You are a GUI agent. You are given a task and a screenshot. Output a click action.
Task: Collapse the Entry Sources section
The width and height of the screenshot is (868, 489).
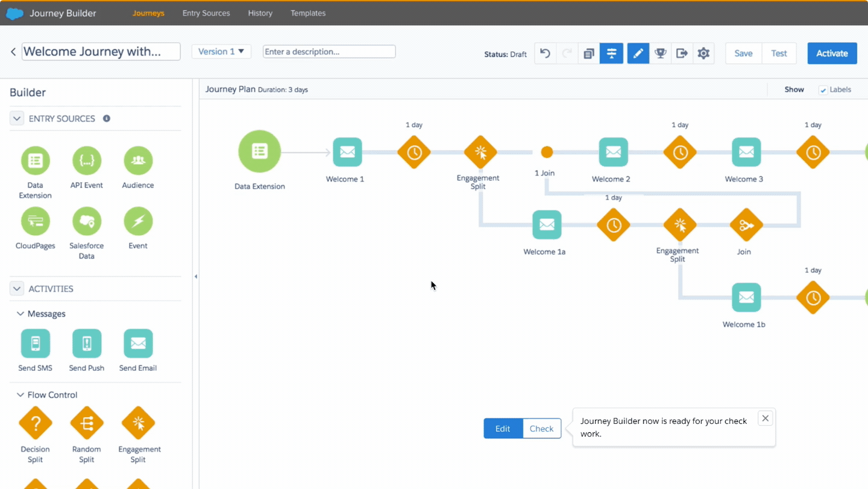pyautogui.click(x=16, y=119)
